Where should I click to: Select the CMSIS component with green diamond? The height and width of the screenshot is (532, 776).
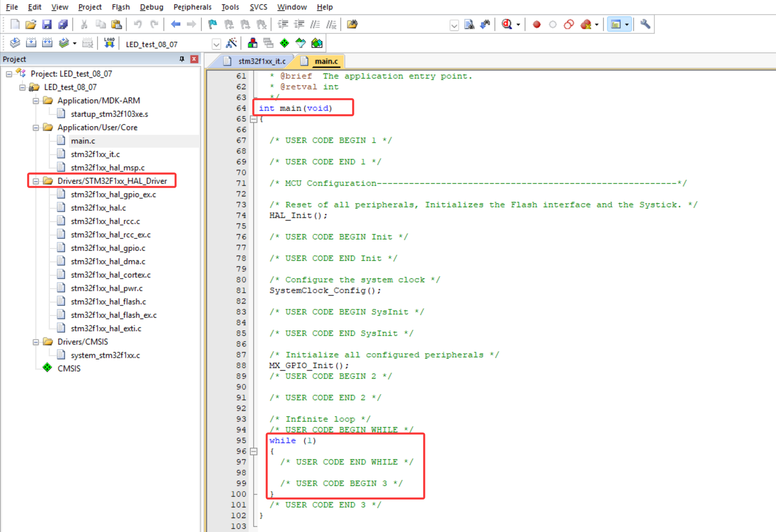tap(69, 369)
